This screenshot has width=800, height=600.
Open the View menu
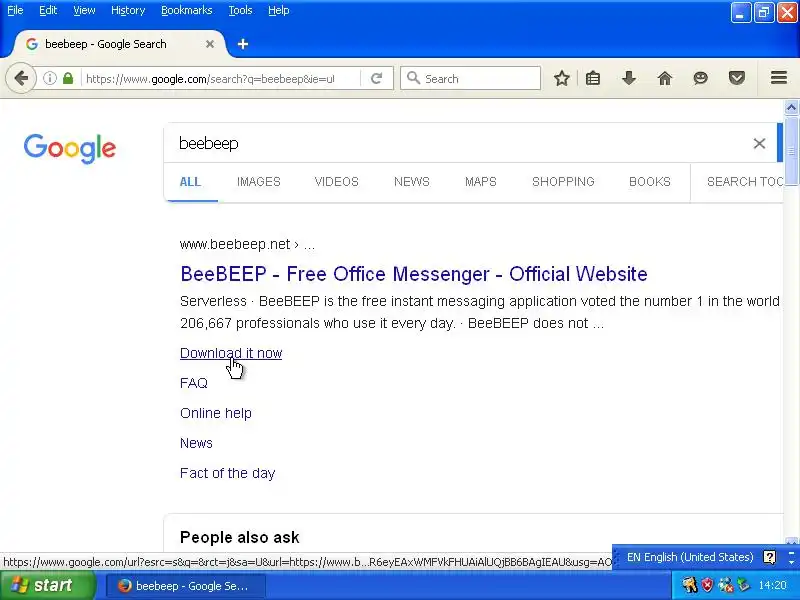coord(84,10)
